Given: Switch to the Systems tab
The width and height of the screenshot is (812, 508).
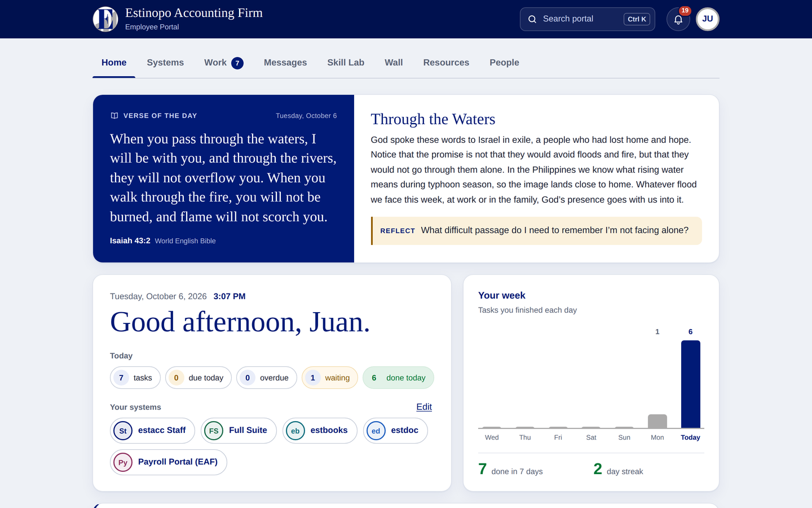Looking at the screenshot, I should 165,63.
